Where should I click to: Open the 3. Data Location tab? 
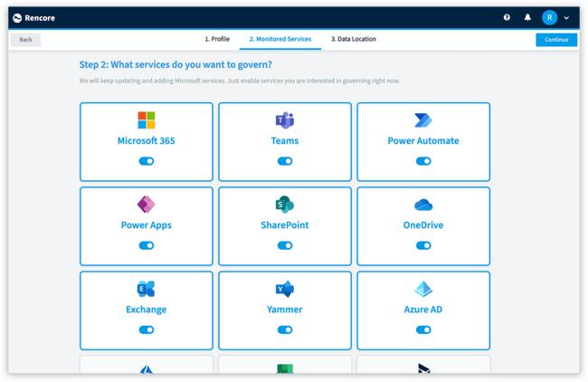[x=353, y=39]
